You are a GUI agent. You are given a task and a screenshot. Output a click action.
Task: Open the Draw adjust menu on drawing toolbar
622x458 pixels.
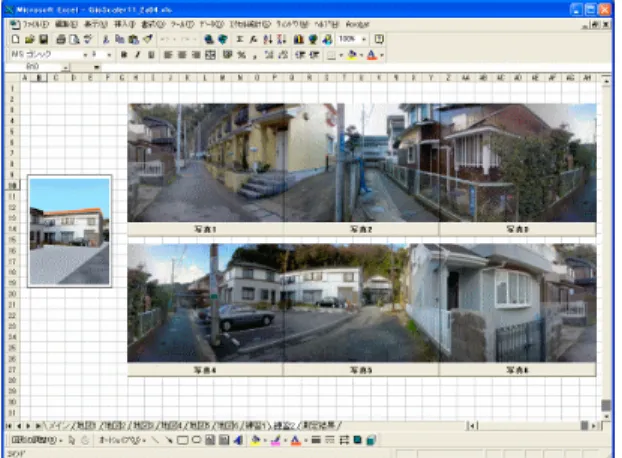(36, 440)
